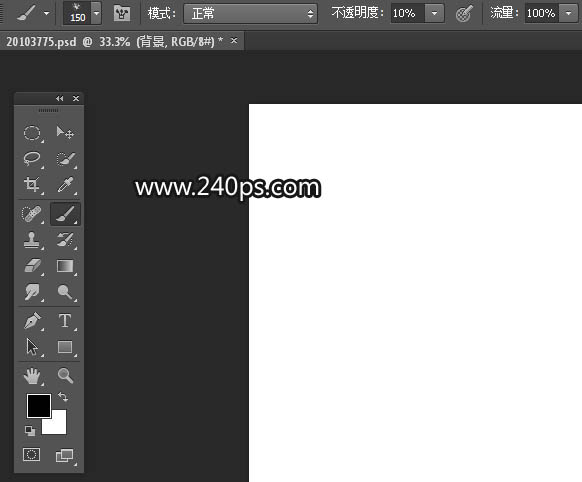Toggle the brush panel button

click(x=122, y=14)
